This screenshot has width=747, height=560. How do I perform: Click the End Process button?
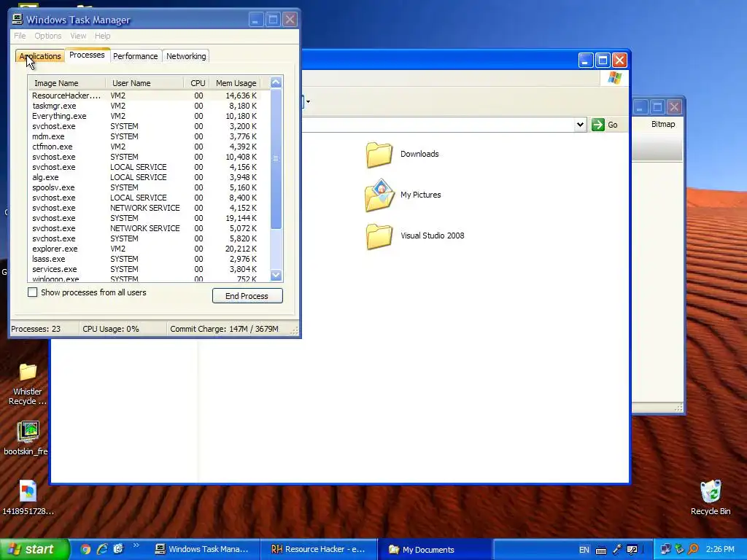(247, 296)
